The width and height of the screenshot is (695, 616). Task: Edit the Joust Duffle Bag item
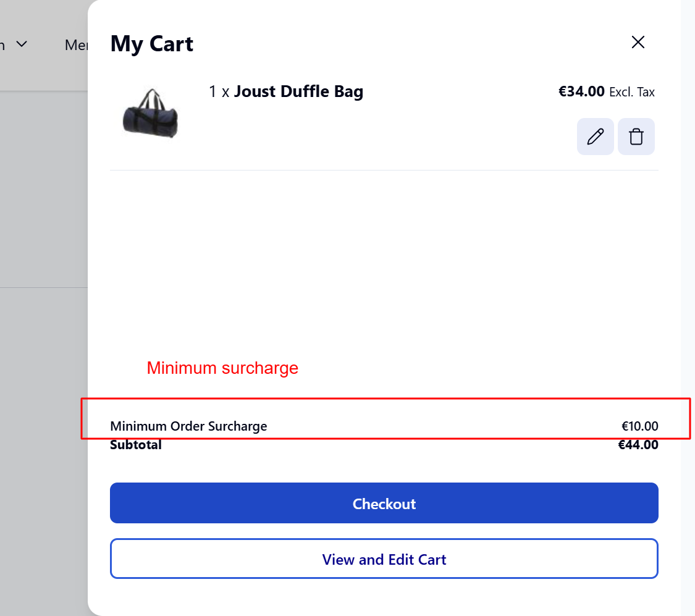pyautogui.click(x=595, y=137)
